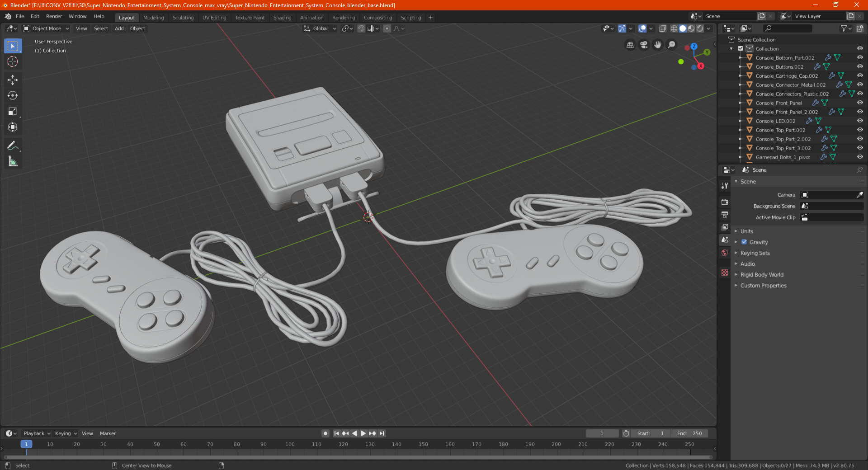Switch to orthographic/perspective grid icon
Image resolution: width=868 pixels, height=470 pixels.
[x=630, y=45]
